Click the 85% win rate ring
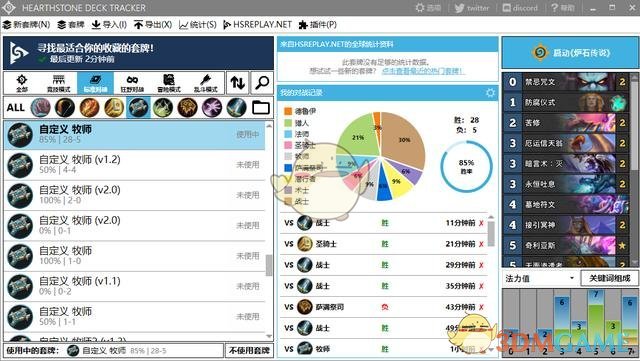The height and width of the screenshot is (361, 640). (x=466, y=166)
